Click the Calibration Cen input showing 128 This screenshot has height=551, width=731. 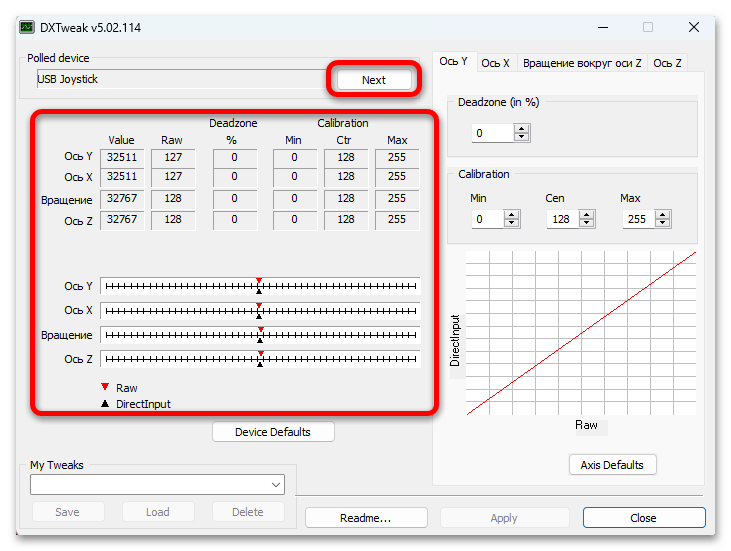coord(563,219)
